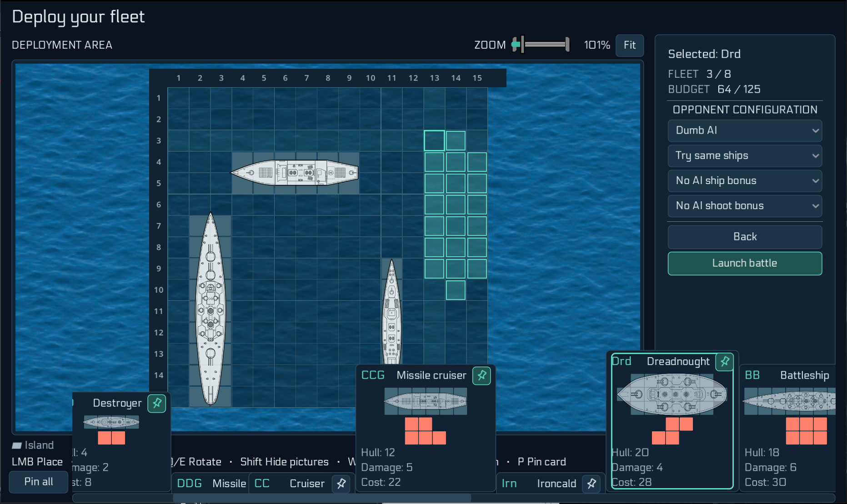Click the small vertical ship in column 11
Viewport: 847px width, 504px height.
pos(391,312)
